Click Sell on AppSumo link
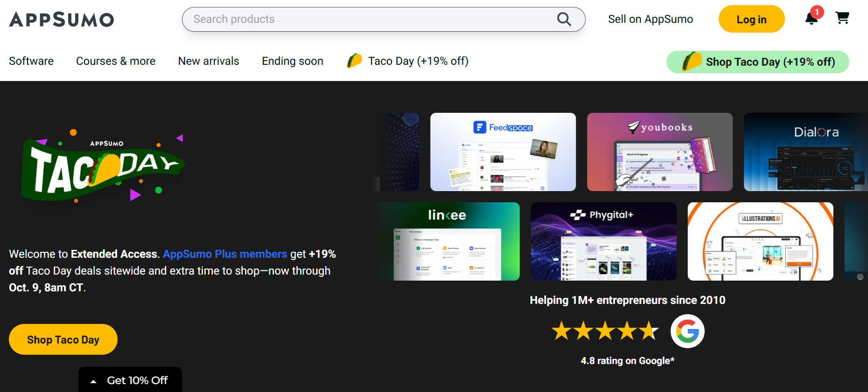The height and width of the screenshot is (392, 868). [x=651, y=19]
